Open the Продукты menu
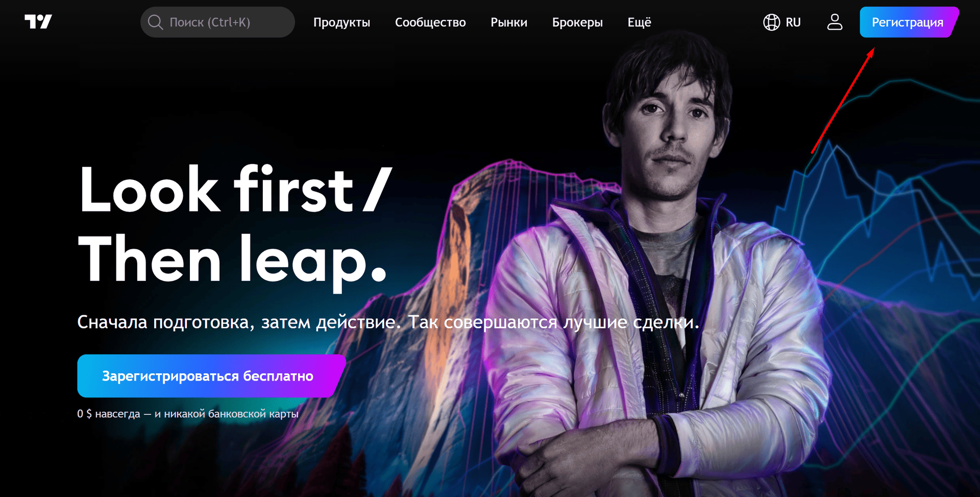 [x=341, y=22]
